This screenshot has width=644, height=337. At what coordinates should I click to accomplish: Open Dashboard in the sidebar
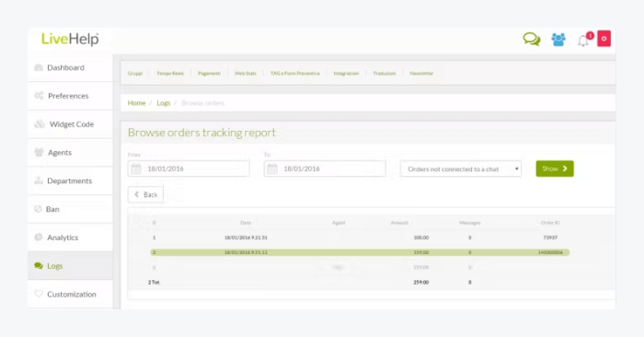(x=70, y=68)
